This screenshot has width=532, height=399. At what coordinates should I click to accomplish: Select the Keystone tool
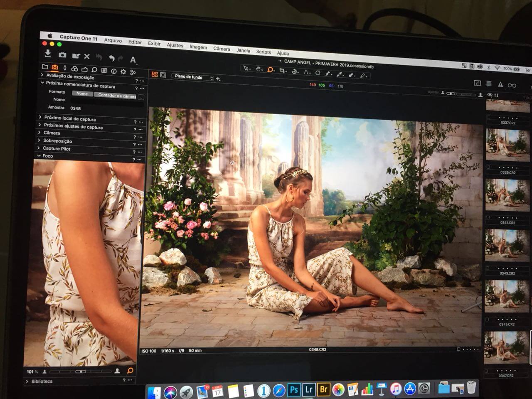(307, 72)
